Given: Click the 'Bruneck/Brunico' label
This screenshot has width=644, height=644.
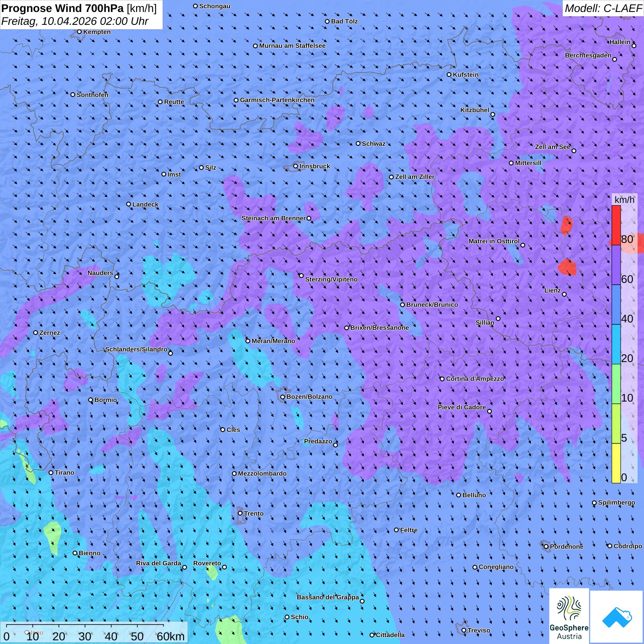Looking at the screenshot, I should point(432,305).
